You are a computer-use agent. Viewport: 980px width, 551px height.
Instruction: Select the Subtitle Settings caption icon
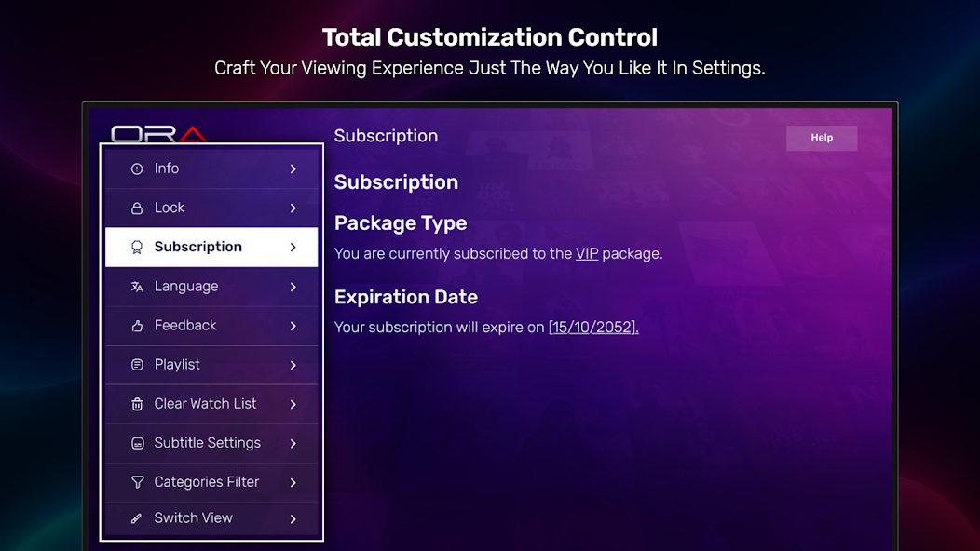point(137,443)
